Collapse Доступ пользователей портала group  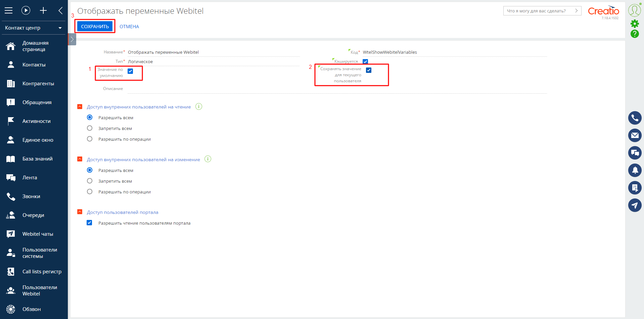(x=80, y=212)
